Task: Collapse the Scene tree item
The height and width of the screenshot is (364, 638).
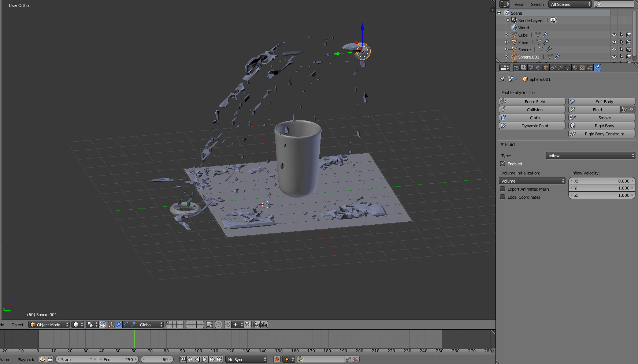Action: pos(499,13)
